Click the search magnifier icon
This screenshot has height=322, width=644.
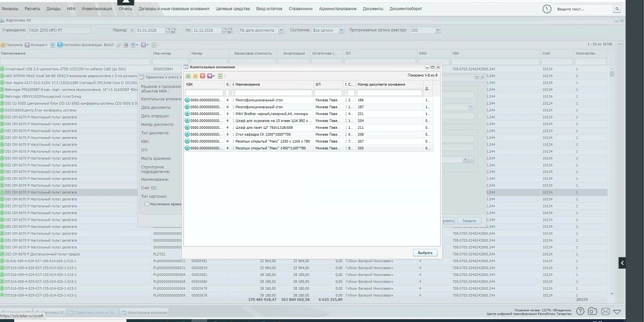[617, 9]
